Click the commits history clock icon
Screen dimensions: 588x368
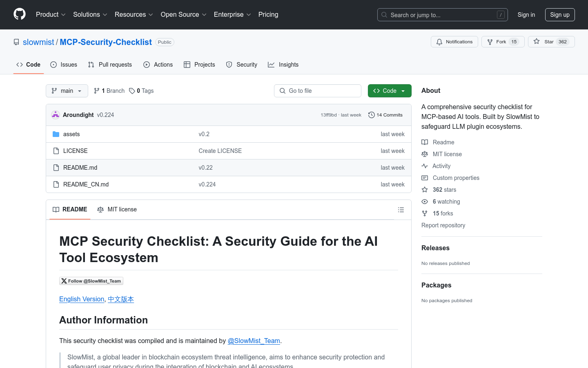(x=372, y=115)
